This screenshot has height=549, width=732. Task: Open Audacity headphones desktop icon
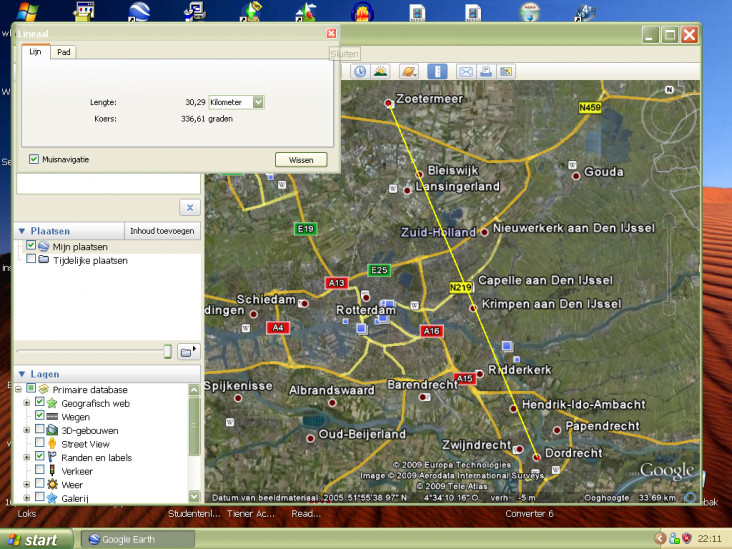point(362,12)
